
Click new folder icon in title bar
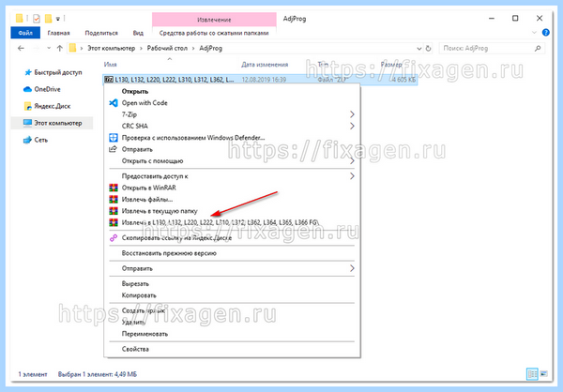tap(48, 19)
